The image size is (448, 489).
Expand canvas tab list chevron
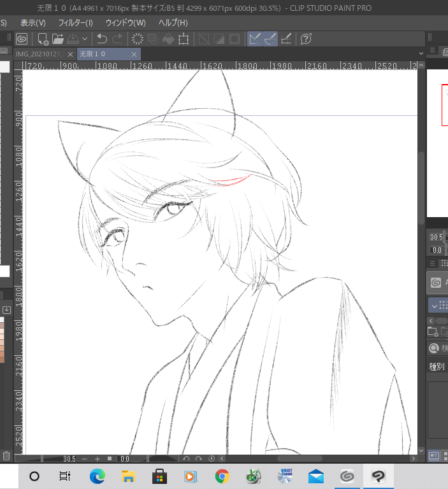pos(421,53)
